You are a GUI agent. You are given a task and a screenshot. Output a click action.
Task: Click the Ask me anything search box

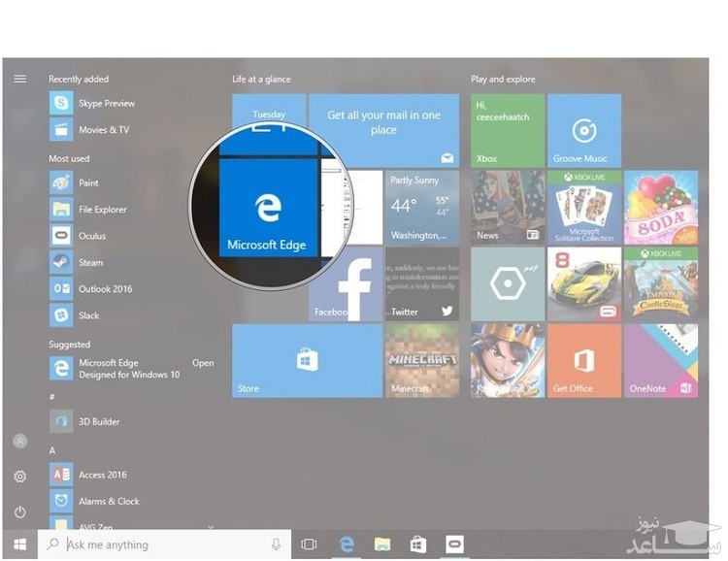click(155, 544)
